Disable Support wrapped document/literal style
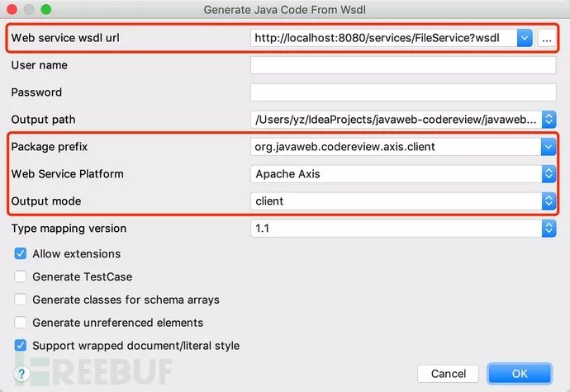Image resolution: width=570 pixels, height=392 pixels. 20,346
